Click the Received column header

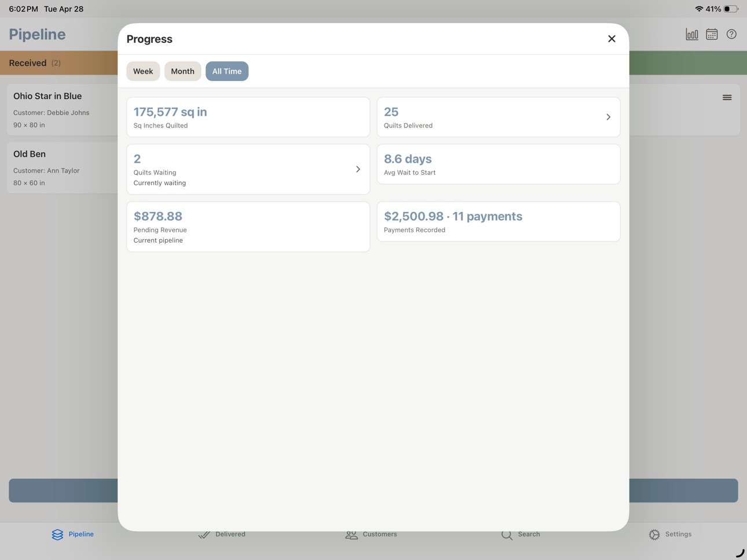click(x=59, y=63)
